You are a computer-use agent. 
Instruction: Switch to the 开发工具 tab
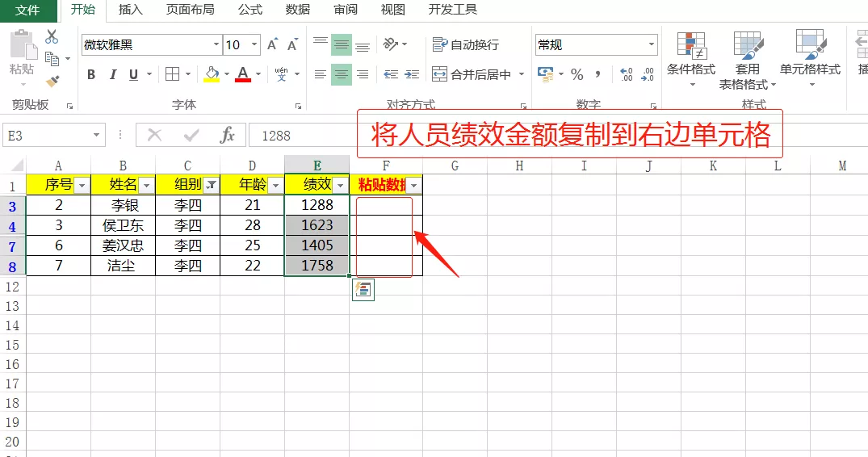[452, 10]
